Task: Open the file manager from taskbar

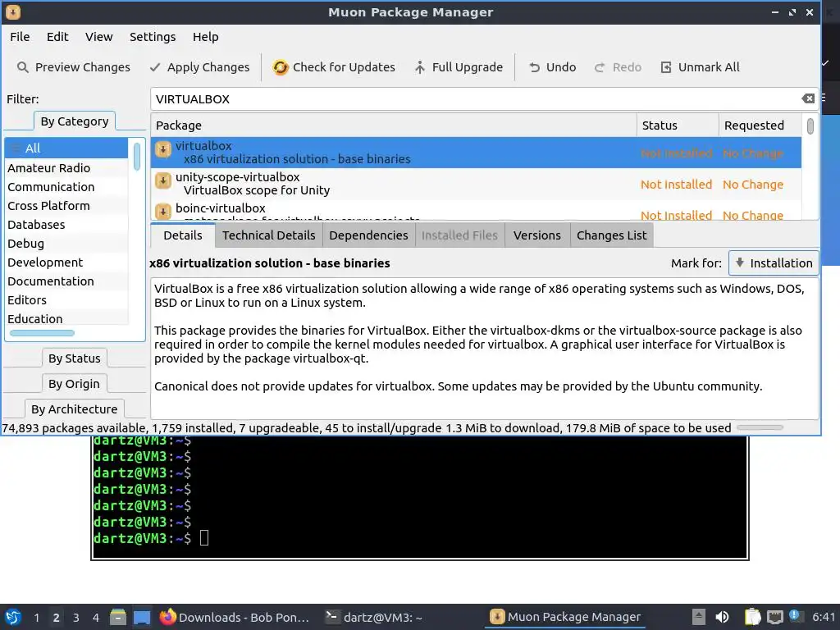Action: [118, 617]
